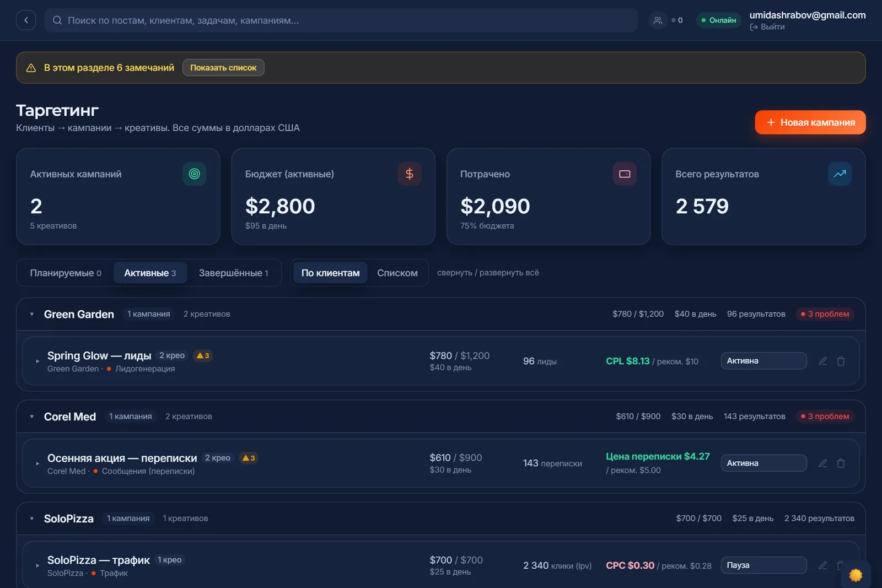Collapse the SoloPizza client group
This screenshot has width=882, height=588.
pyautogui.click(x=32, y=519)
